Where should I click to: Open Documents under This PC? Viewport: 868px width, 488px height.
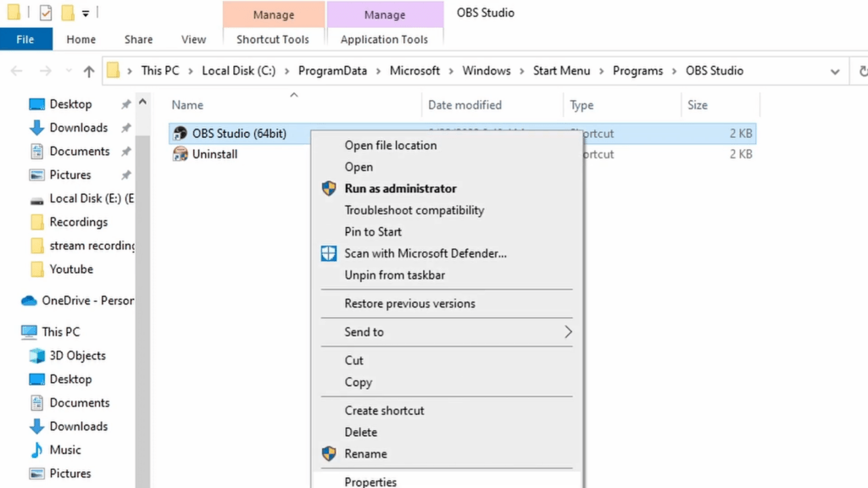point(79,402)
